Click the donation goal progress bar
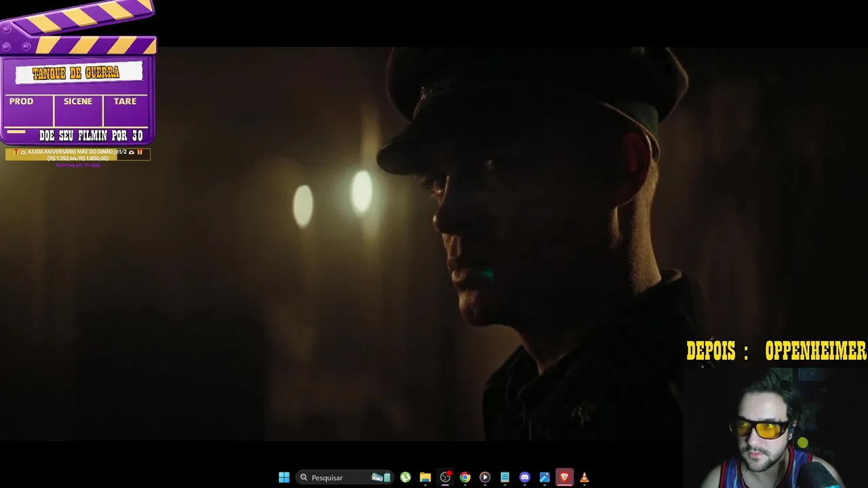Image resolution: width=868 pixels, height=488 pixels. point(77,155)
